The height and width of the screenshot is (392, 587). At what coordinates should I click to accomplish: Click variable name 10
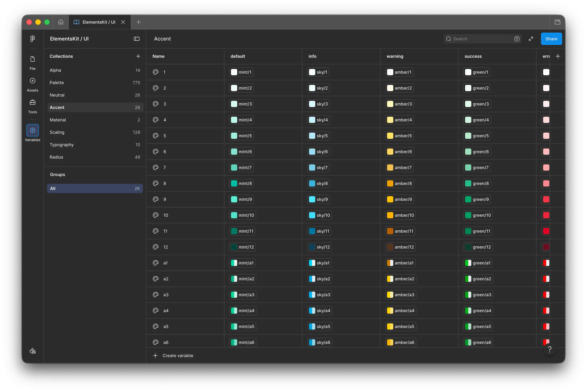[x=165, y=215]
